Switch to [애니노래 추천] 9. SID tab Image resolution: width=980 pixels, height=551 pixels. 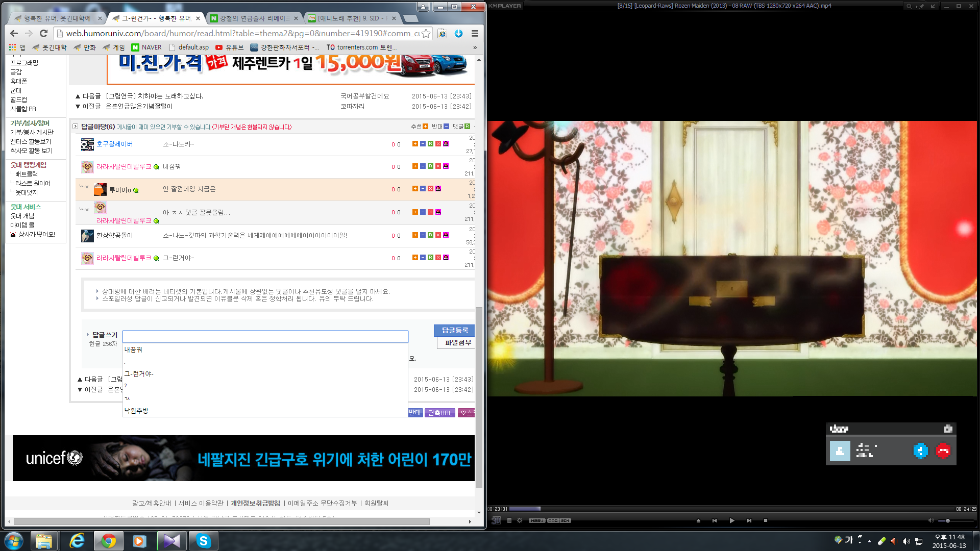(352, 18)
